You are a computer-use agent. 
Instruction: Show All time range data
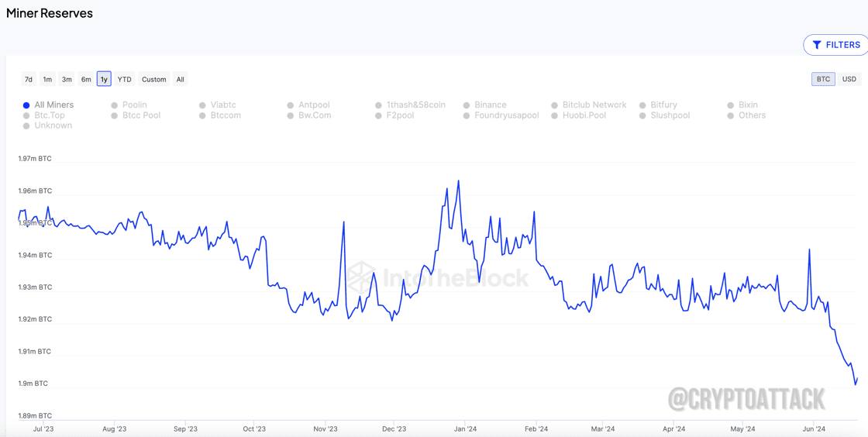click(x=180, y=79)
